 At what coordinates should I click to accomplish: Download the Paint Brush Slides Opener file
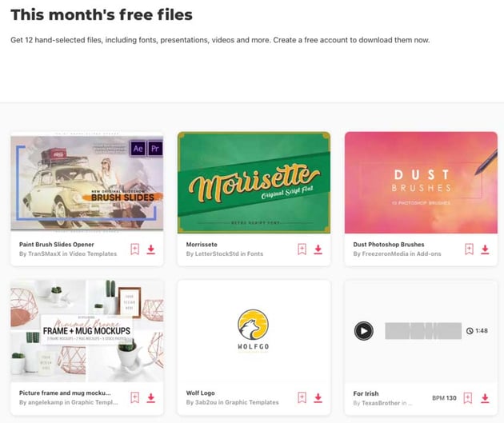tap(150, 249)
